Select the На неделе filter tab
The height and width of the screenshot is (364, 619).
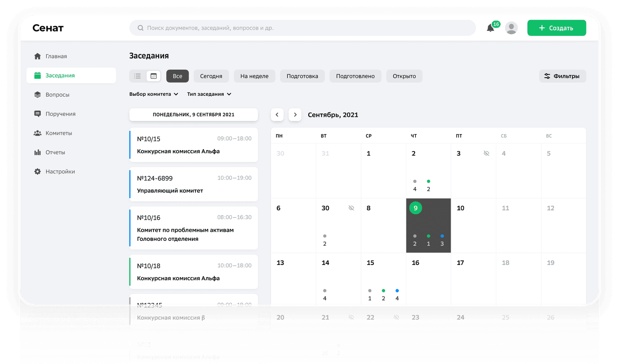pyautogui.click(x=254, y=76)
